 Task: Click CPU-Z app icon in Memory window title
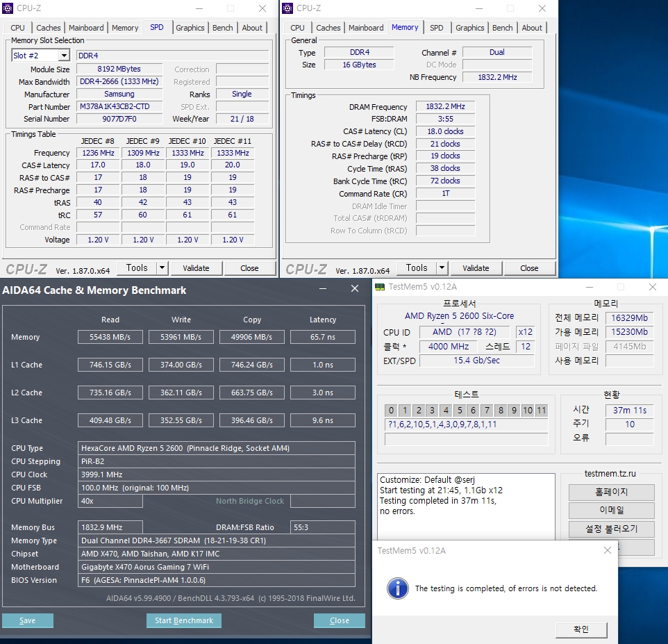click(287, 8)
